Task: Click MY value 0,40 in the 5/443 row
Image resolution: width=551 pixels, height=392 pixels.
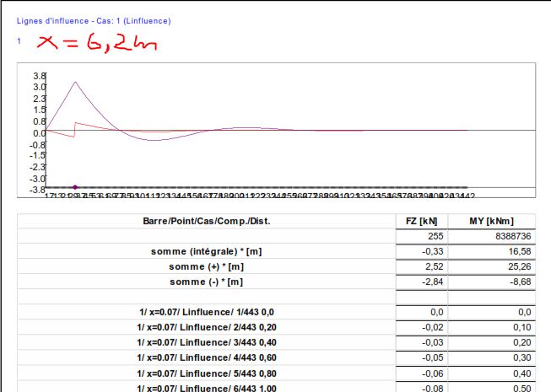Action: tap(491, 373)
